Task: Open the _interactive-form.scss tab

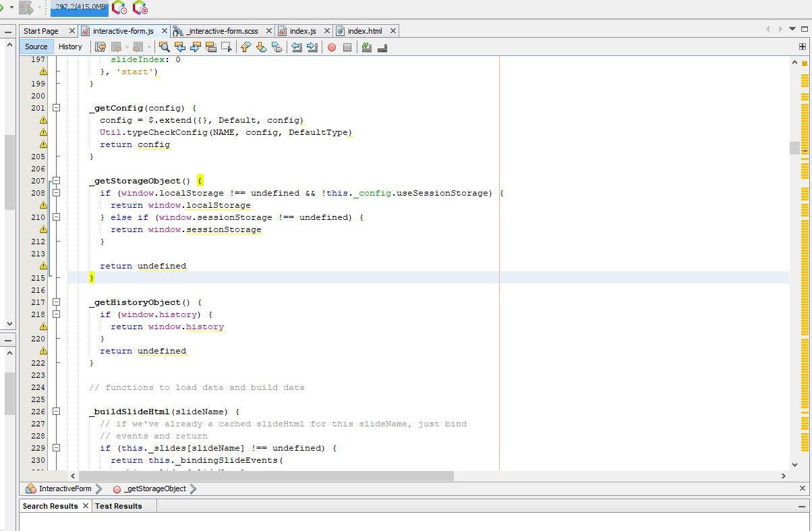Action: coord(221,31)
